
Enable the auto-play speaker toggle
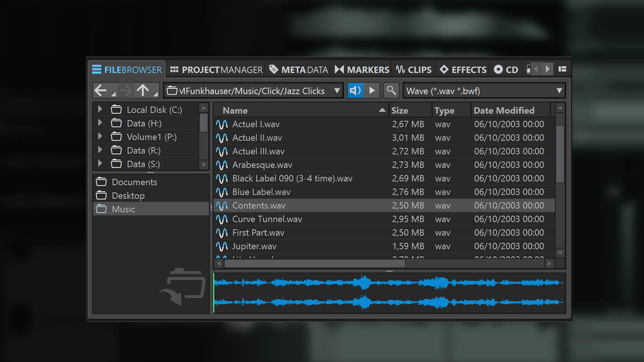pyautogui.click(x=355, y=90)
